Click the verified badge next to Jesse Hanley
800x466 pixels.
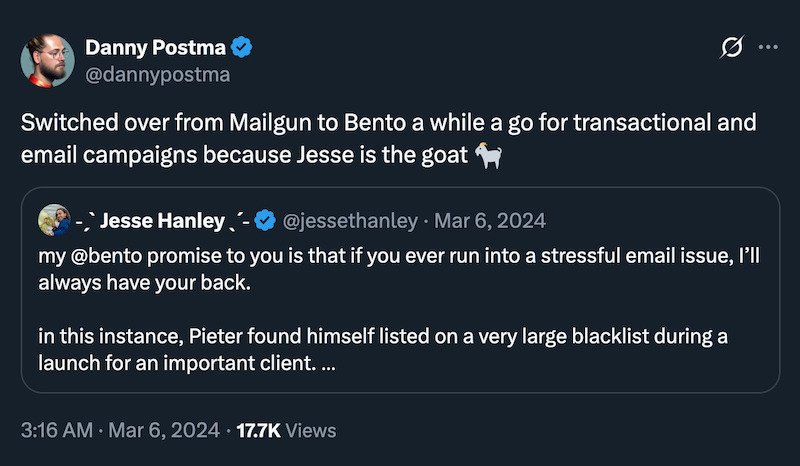coord(266,219)
